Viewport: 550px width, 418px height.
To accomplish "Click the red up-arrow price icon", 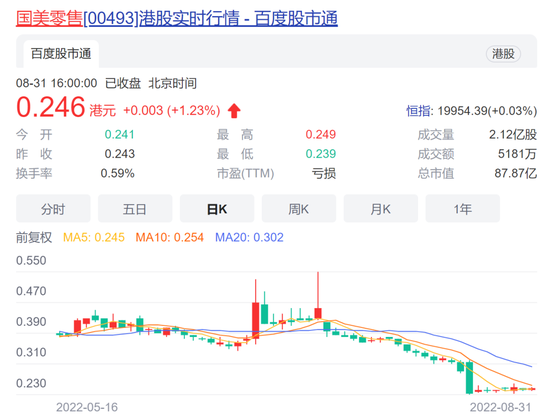I will click(234, 111).
